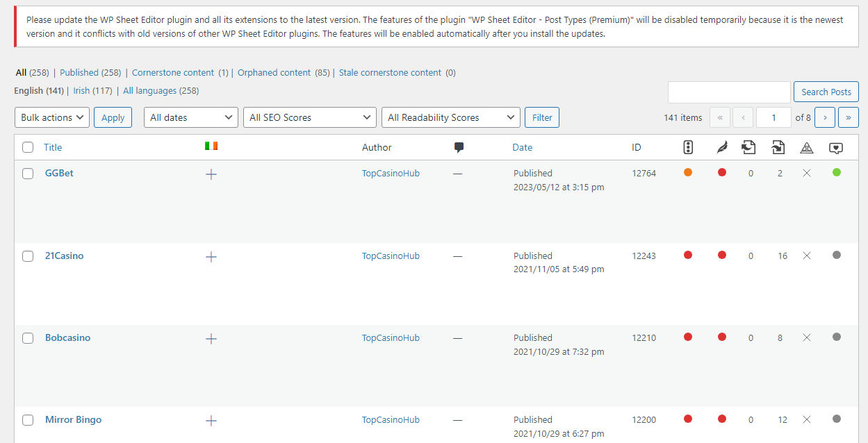Click the Filter button
The image size is (868, 443).
[x=542, y=117]
